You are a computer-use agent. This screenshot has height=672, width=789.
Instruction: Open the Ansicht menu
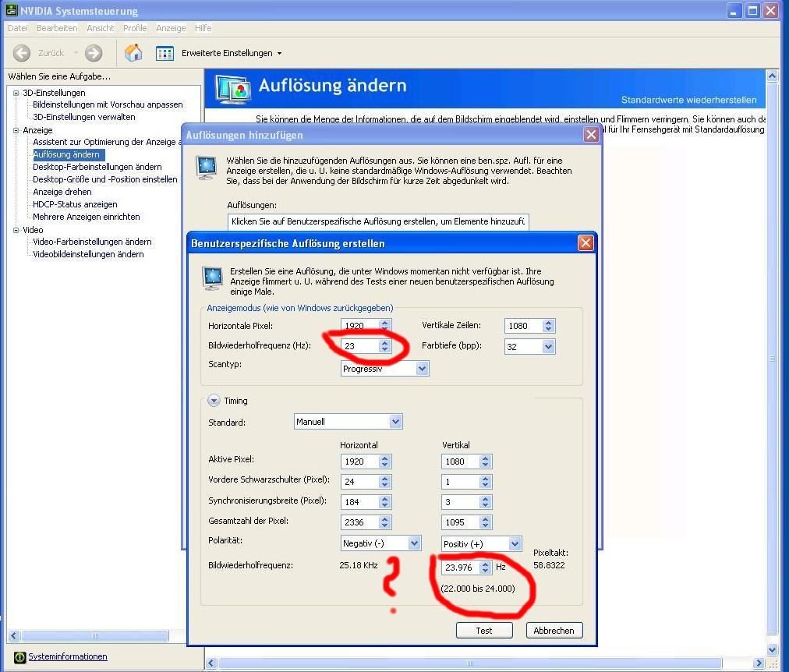click(100, 28)
